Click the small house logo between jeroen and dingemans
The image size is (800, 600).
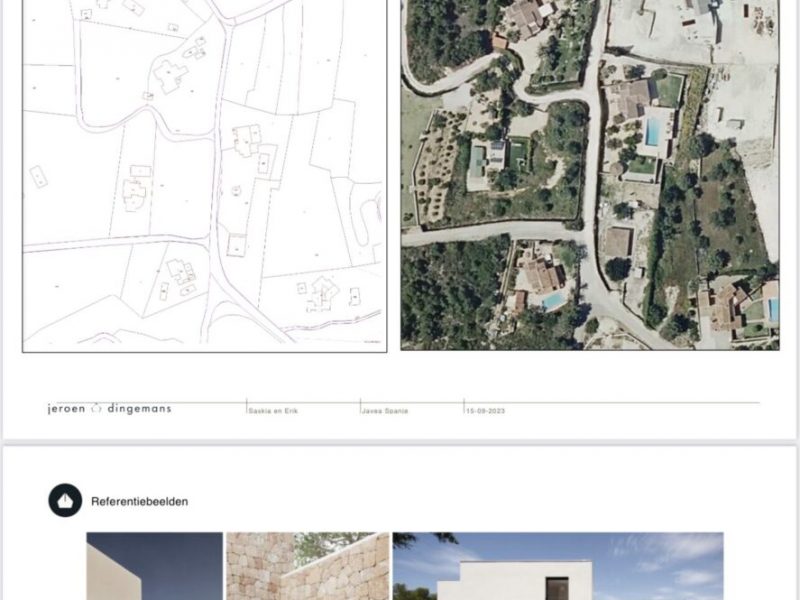[x=97, y=408]
